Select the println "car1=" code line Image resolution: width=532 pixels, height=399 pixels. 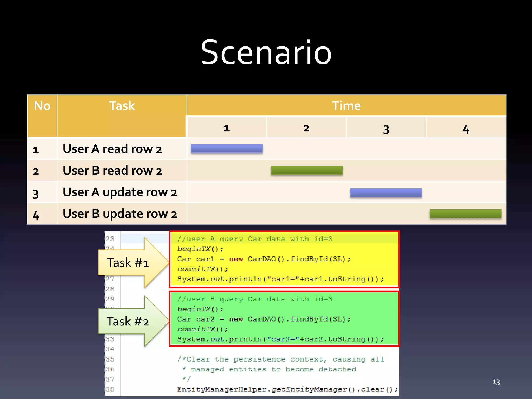(280, 279)
